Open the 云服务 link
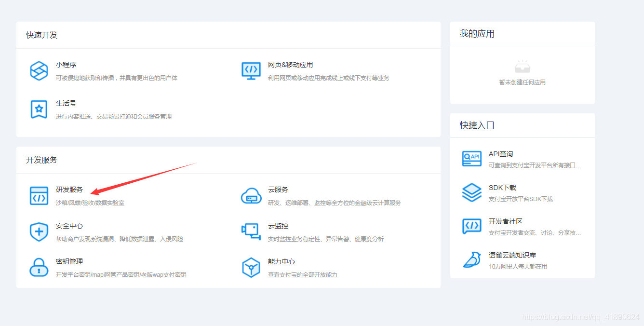The height and width of the screenshot is (326, 644). click(x=278, y=190)
